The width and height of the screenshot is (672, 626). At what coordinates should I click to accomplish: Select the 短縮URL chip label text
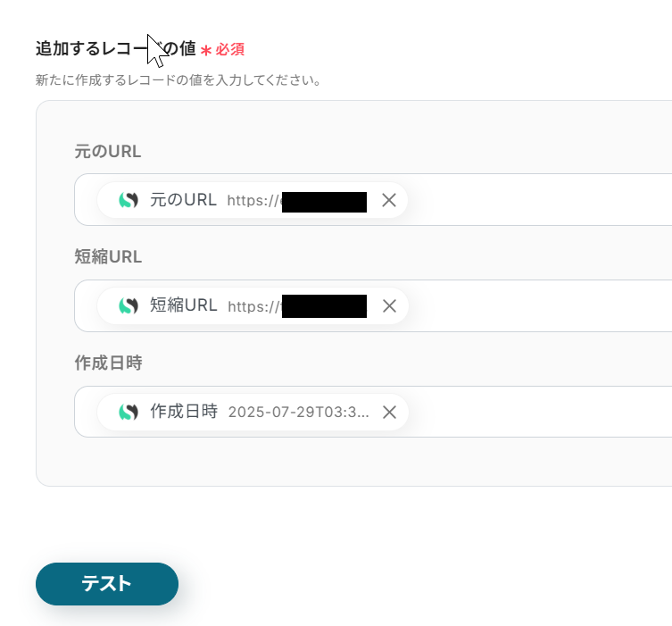coord(183,305)
